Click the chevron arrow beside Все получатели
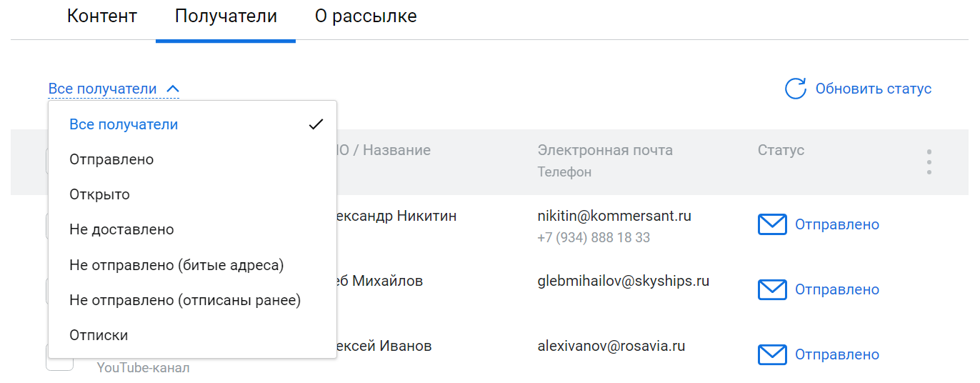 click(172, 89)
